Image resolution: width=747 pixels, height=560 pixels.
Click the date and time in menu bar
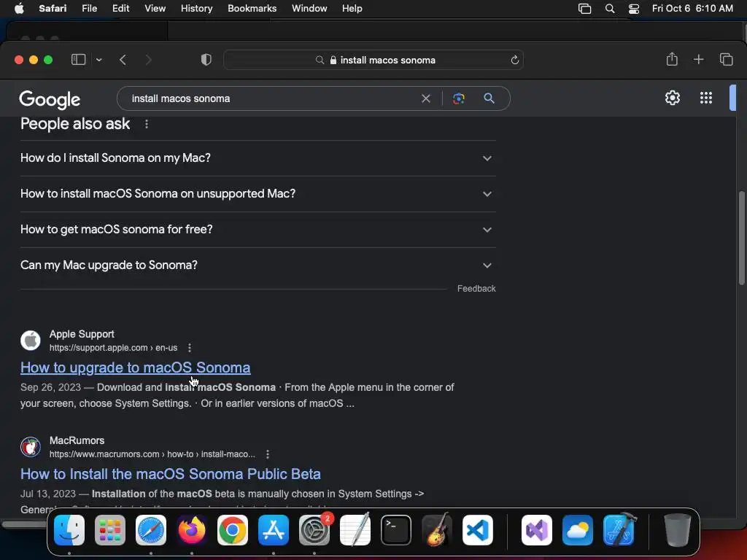coord(692,9)
